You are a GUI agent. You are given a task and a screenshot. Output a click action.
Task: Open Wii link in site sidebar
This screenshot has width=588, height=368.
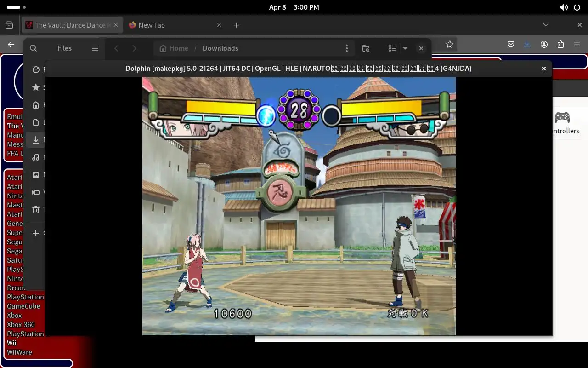coord(11,343)
